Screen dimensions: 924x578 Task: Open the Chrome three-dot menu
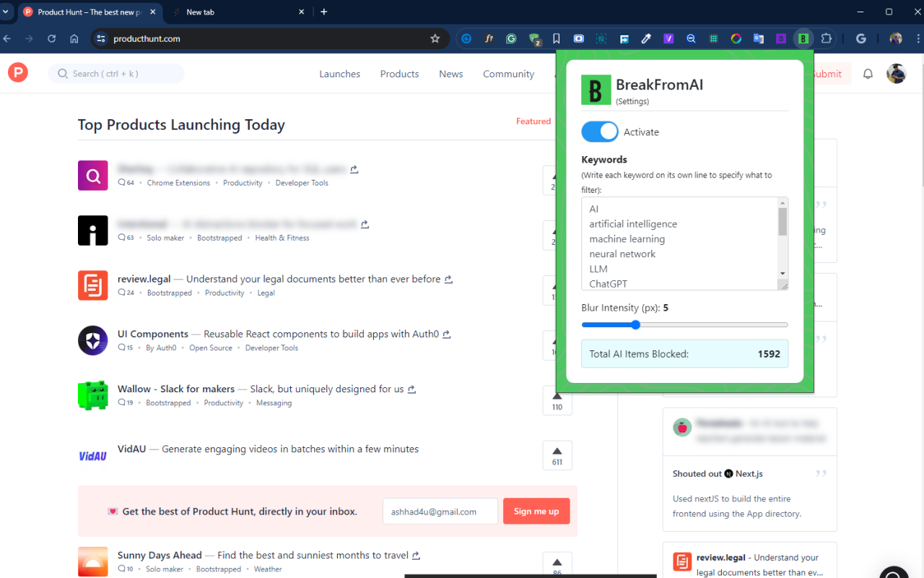pos(917,39)
